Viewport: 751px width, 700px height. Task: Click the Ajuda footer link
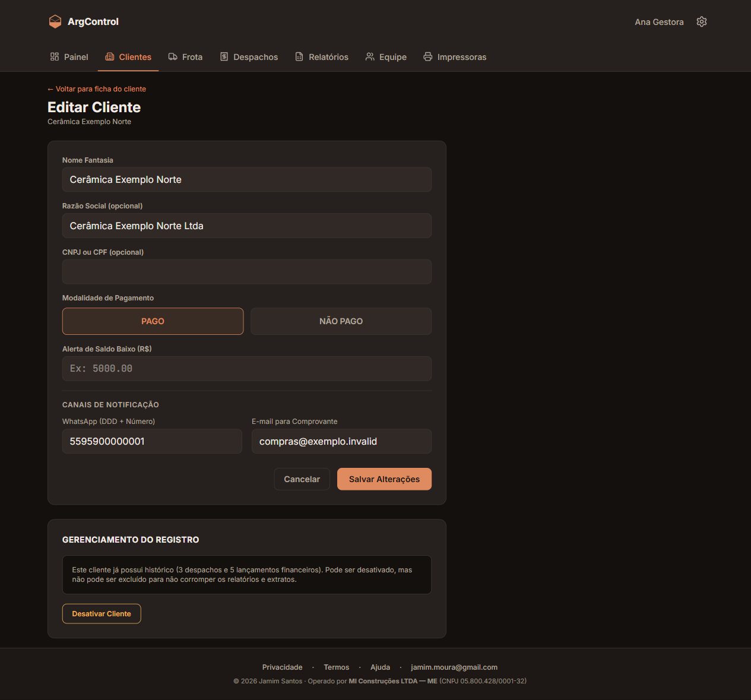pyautogui.click(x=381, y=667)
